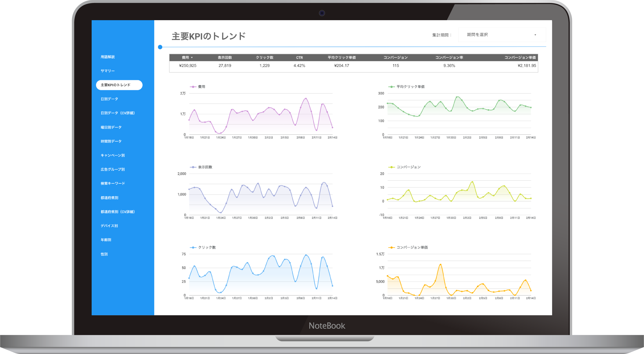Viewport: 644px width, 354px height.
Task: Sort table by 表示回数 column header
Action: tap(225, 57)
